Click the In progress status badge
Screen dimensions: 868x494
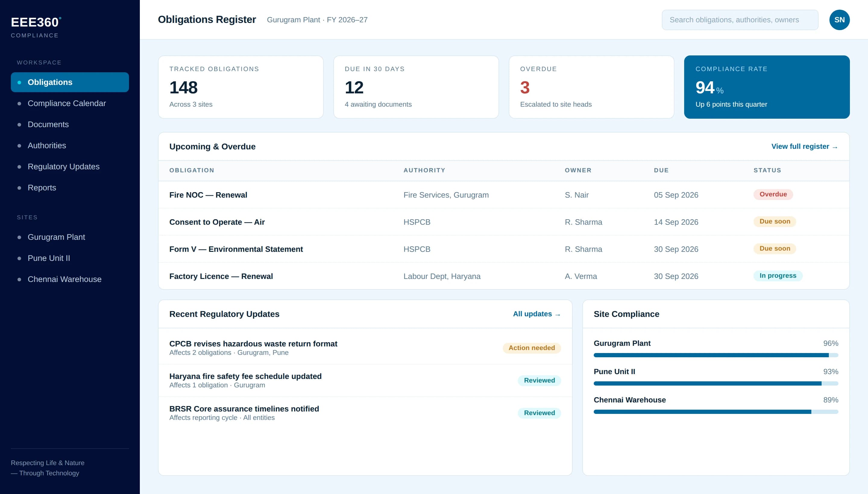point(778,276)
